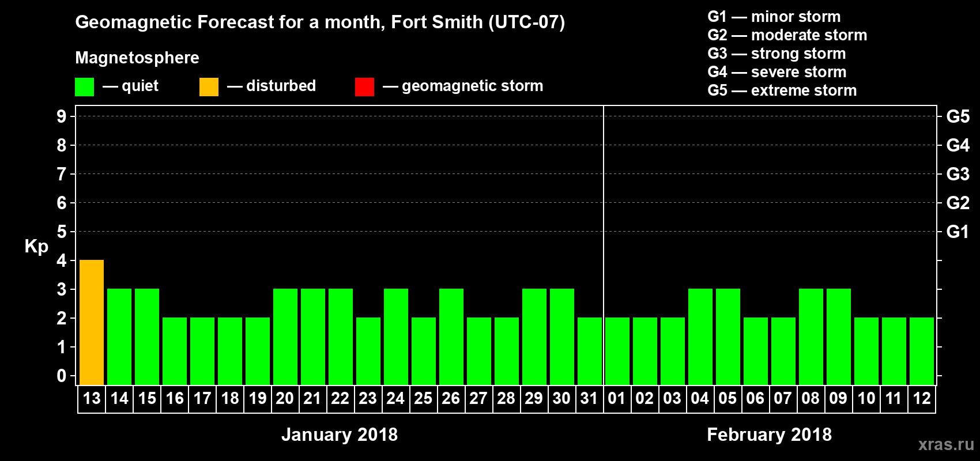Click the red geomagnetic storm legend swatch
The image size is (980, 461).
pos(364,87)
